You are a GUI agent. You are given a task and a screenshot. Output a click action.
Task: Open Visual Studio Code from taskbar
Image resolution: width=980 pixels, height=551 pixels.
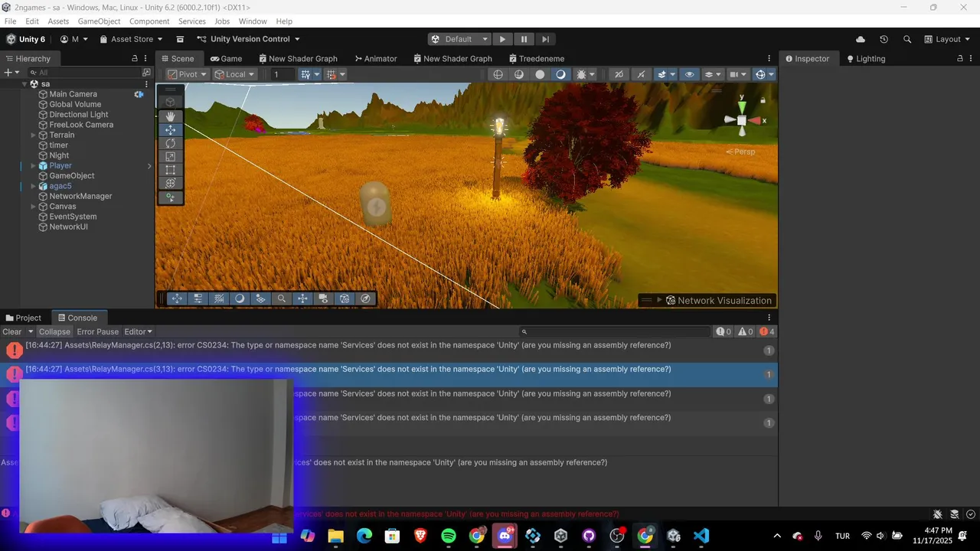click(701, 536)
